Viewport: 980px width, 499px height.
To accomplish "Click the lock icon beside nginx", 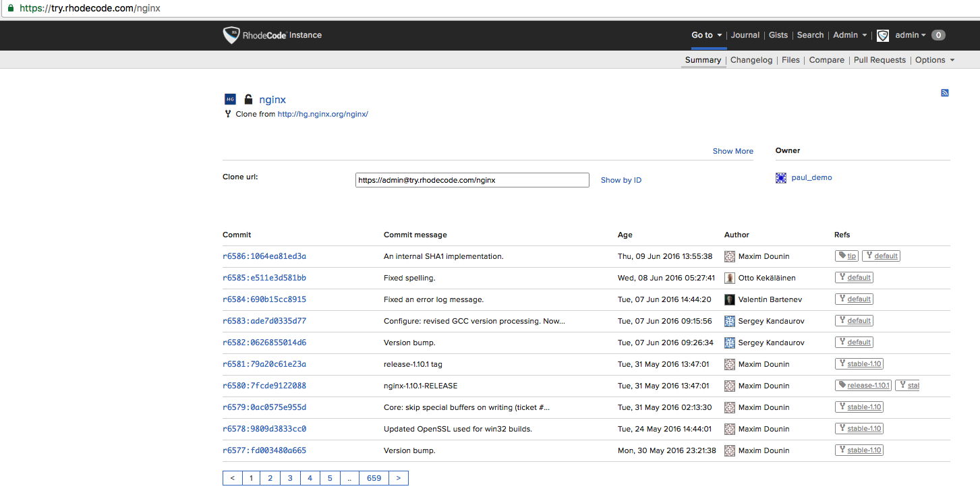I will coord(248,99).
